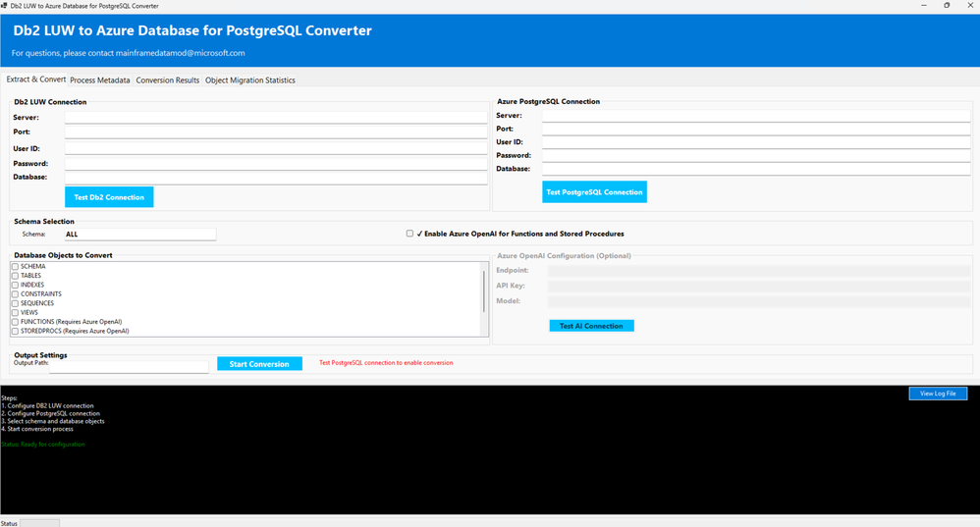Viewport: 980px width, 527px height.
Task: Check the SEQUENCES object checkbox
Action: [15, 303]
